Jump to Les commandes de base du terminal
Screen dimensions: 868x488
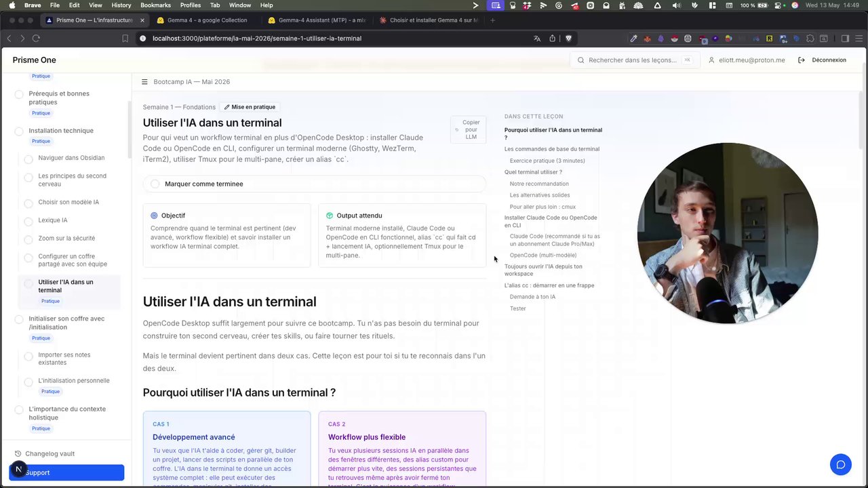click(x=552, y=149)
